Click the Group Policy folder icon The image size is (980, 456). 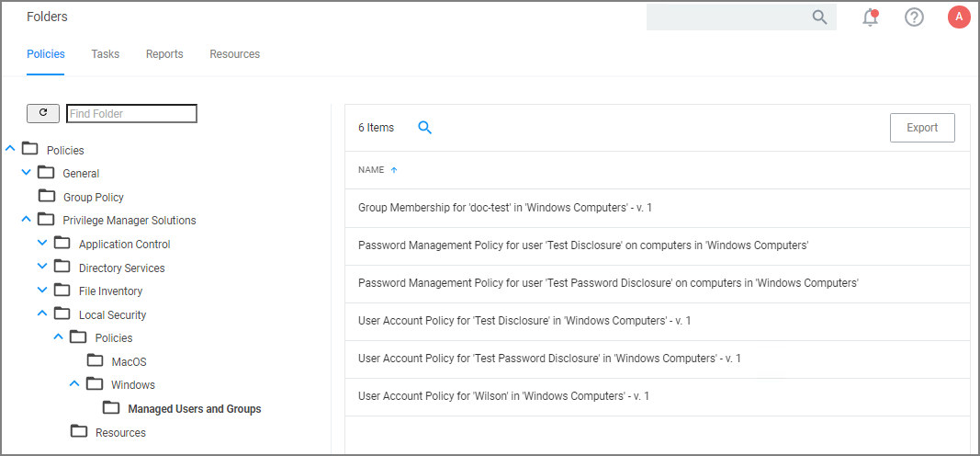pos(47,197)
